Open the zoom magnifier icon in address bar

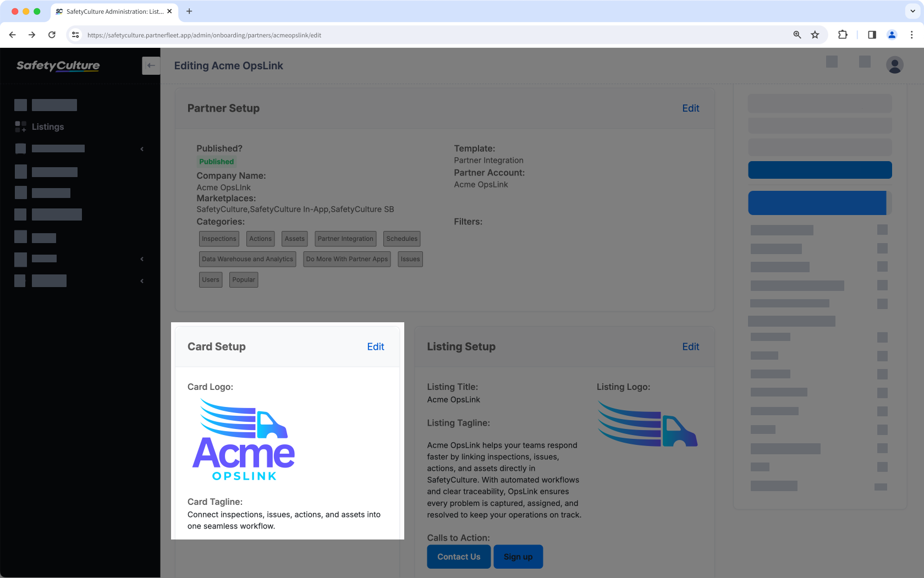click(x=797, y=35)
